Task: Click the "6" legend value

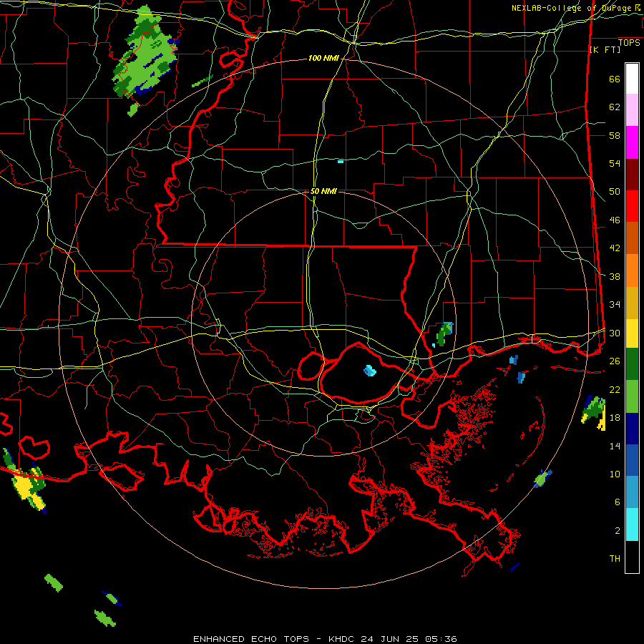Action: 618,502
